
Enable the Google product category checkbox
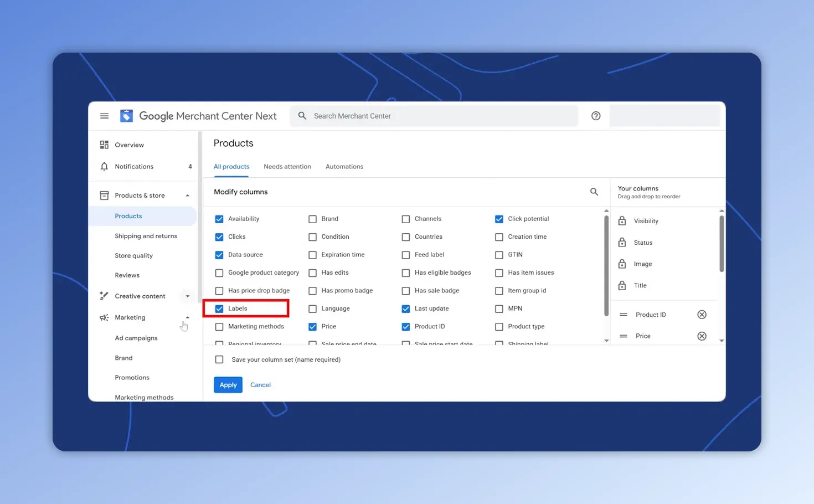tap(219, 272)
